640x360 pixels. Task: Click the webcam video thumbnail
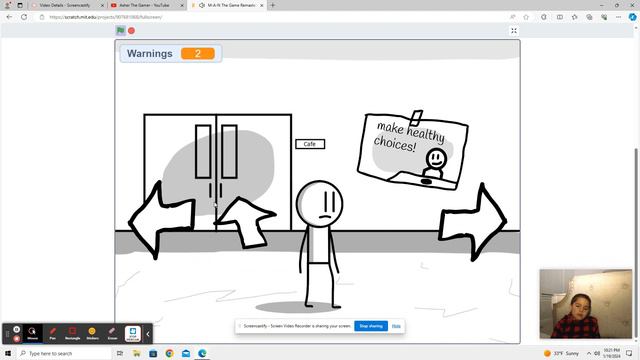point(586,304)
